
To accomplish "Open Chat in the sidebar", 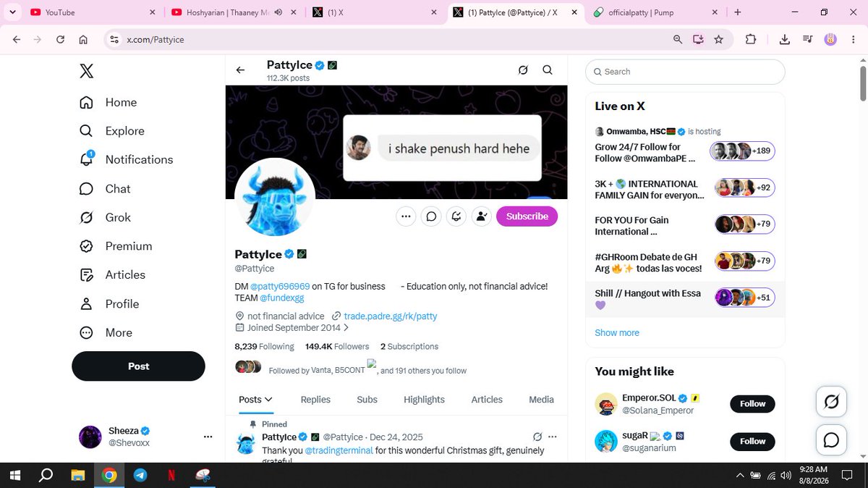I will pyautogui.click(x=104, y=188).
